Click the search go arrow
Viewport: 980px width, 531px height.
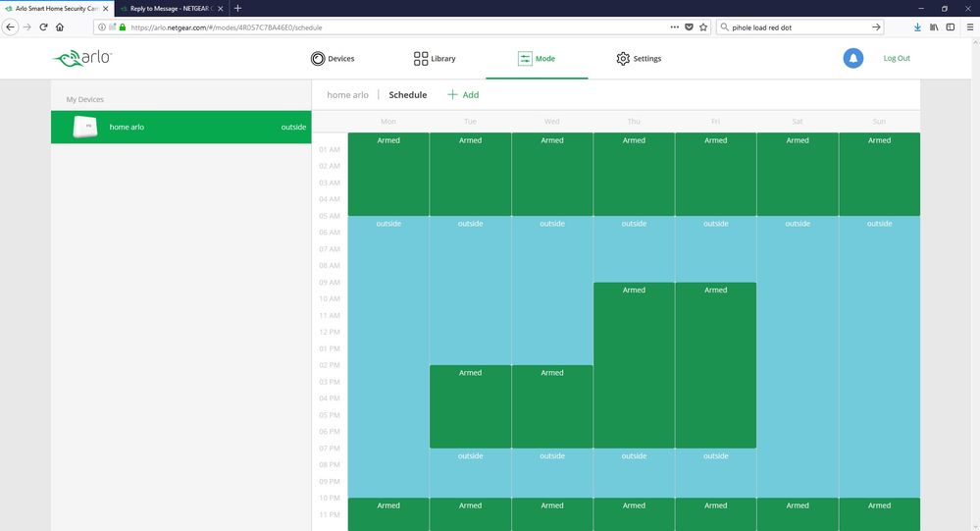876,27
